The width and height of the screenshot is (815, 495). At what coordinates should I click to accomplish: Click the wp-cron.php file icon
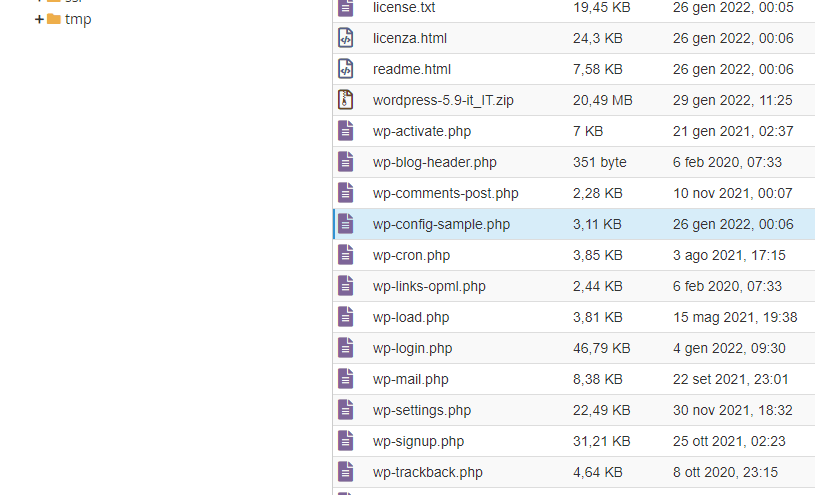click(346, 255)
